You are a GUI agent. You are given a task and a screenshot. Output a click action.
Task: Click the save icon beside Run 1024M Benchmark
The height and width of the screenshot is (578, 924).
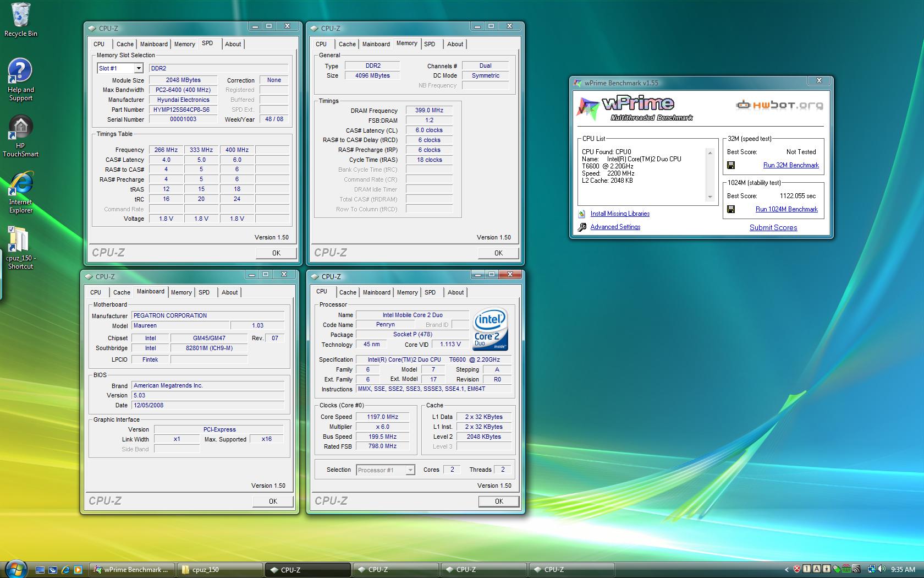731,209
